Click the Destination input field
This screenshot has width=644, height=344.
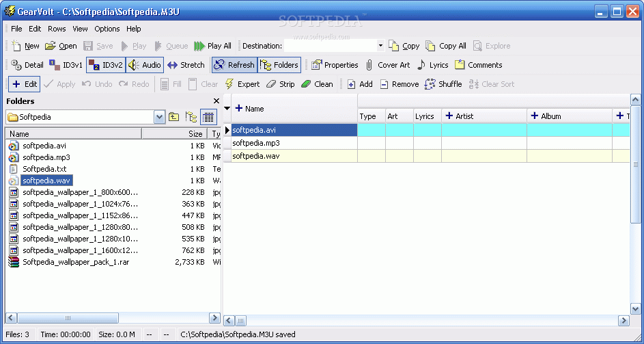tap(331, 46)
